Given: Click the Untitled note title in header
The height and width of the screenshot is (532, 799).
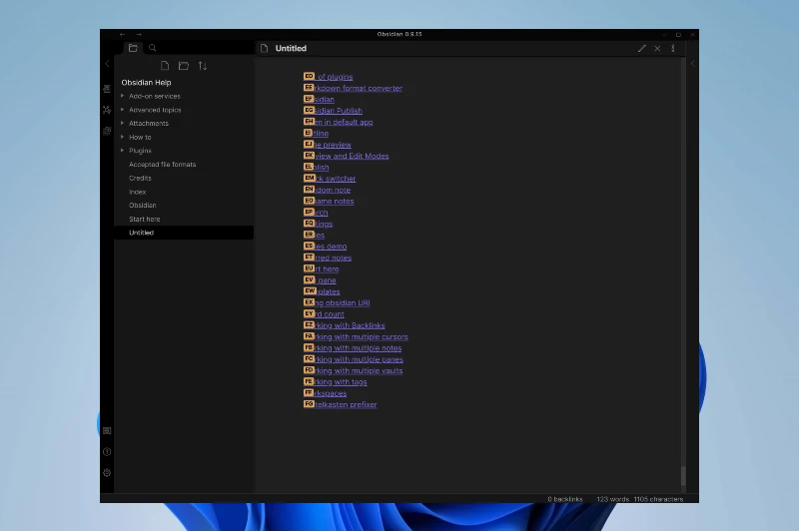Looking at the screenshot, I should pos(291,48).
